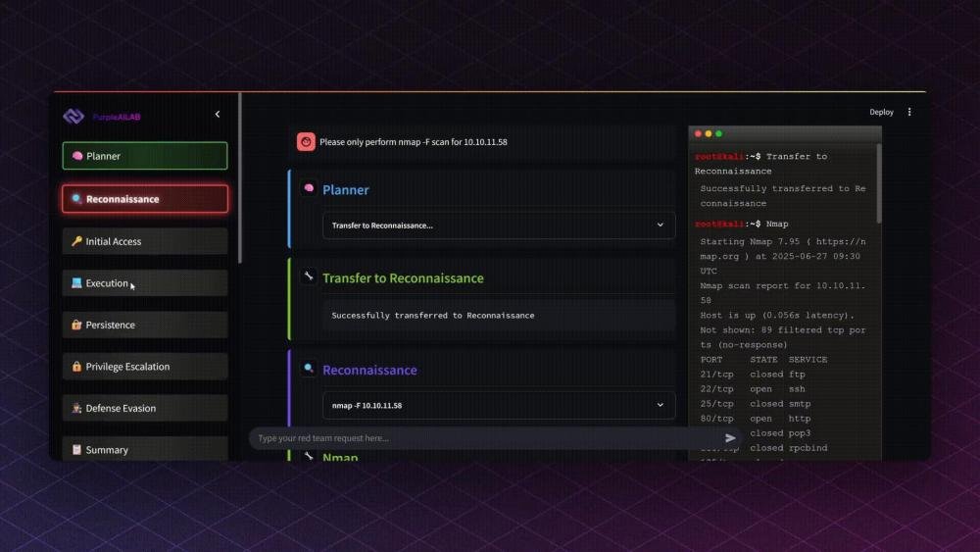
Task: Open the Execution section
Action: point(145,283)
